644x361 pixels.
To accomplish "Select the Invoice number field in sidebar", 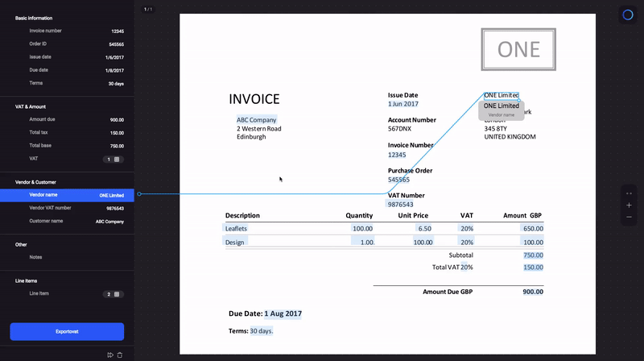I will click(67, 31).
